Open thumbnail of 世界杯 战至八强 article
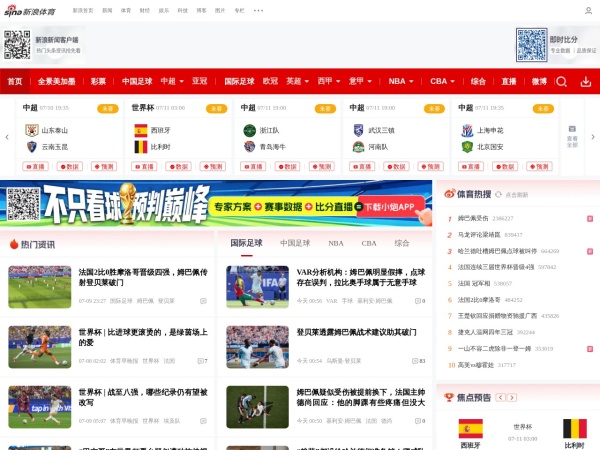 click(40, 407)
